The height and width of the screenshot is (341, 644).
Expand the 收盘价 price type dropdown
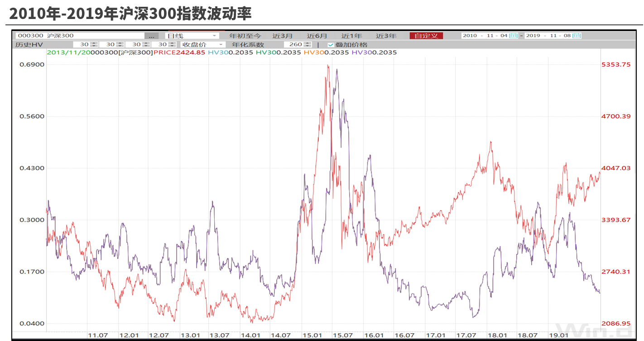[x=202, y=44]
